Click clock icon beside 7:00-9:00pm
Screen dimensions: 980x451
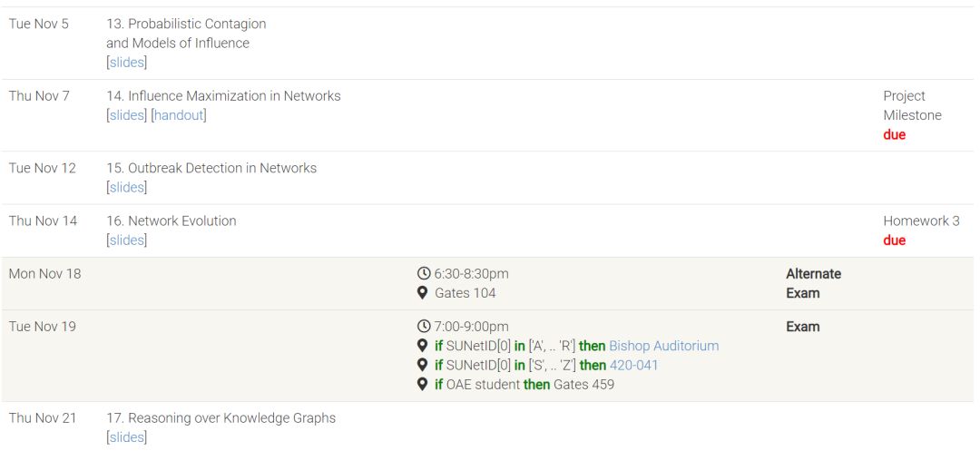[423, 327]
